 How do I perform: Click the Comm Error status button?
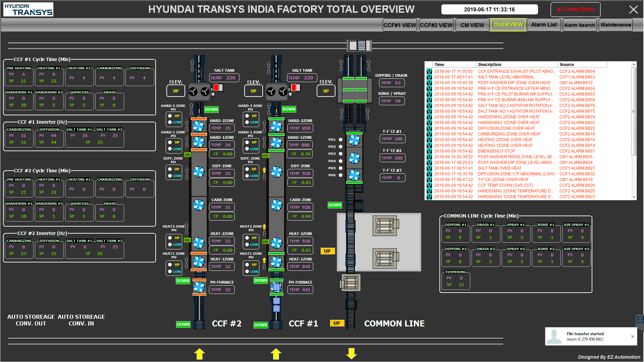[576, 9]
